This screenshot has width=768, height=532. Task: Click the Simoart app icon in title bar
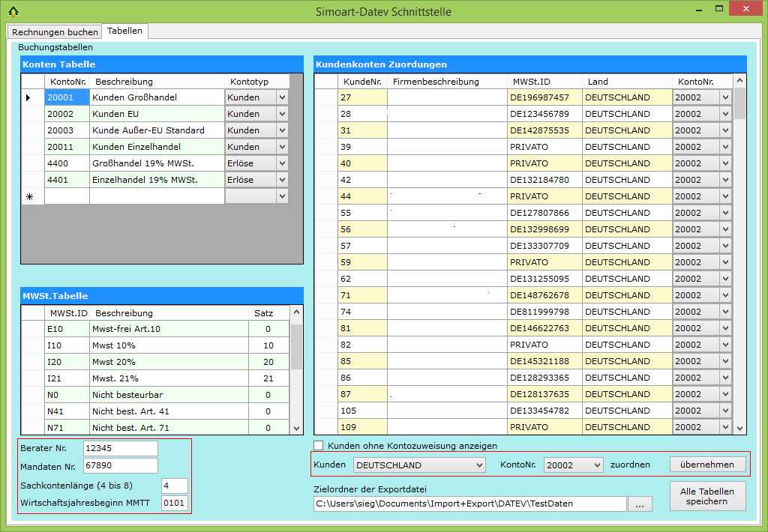(x=13, y=11)
